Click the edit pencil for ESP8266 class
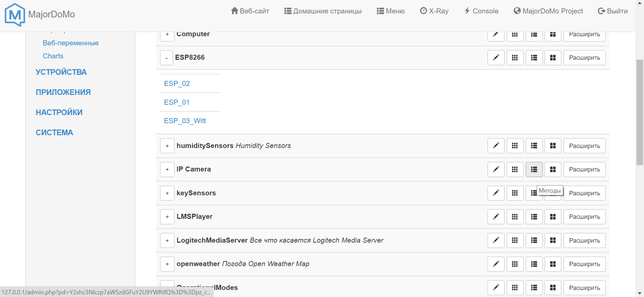The width and height of the screenshot is (644, 297). pyautogui.click(x=496, y=58)
